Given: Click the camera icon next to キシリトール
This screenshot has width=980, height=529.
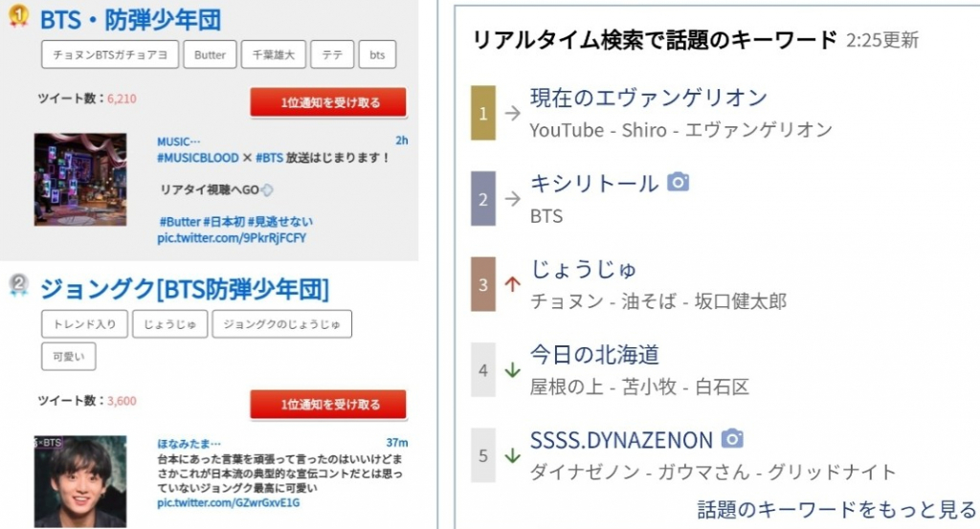Looking at the screenshot, I should click(x=678, y=182).
